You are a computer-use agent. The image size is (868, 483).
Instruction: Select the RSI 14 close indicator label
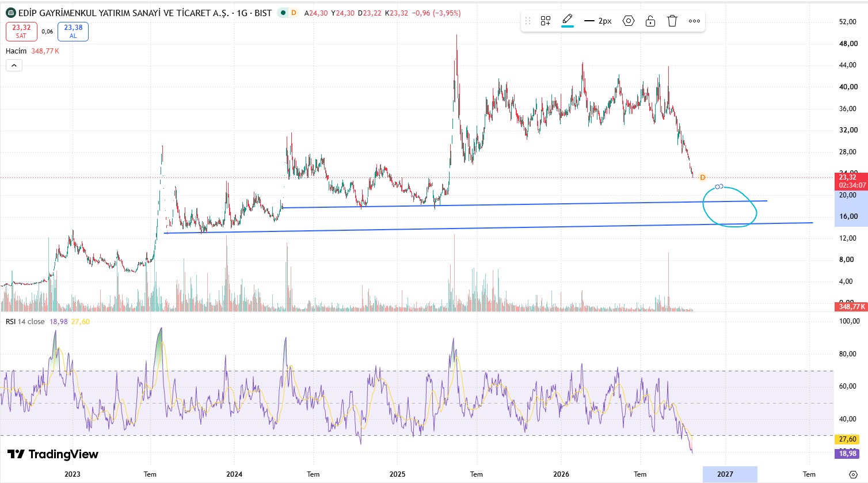click(x=25, y=322)
